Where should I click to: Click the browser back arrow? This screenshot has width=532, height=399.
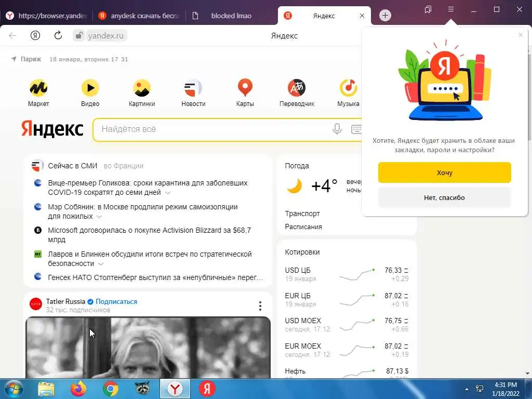coord(12,36)
